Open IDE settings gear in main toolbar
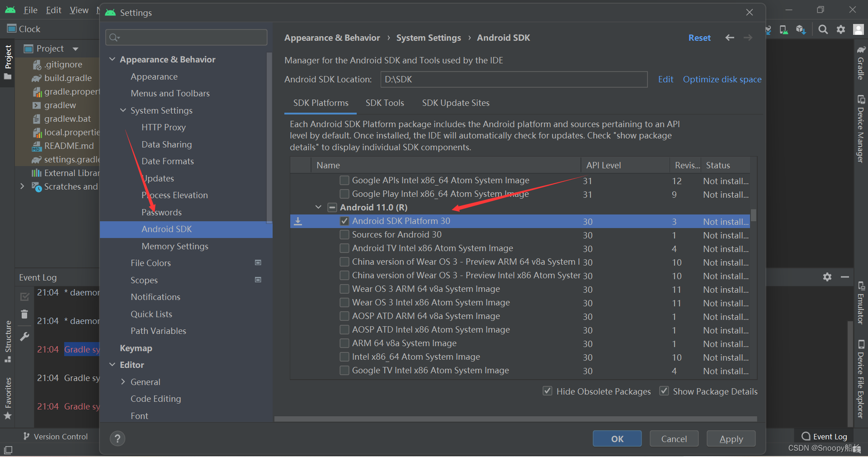868x457 pixels. (x=841, y=29)
